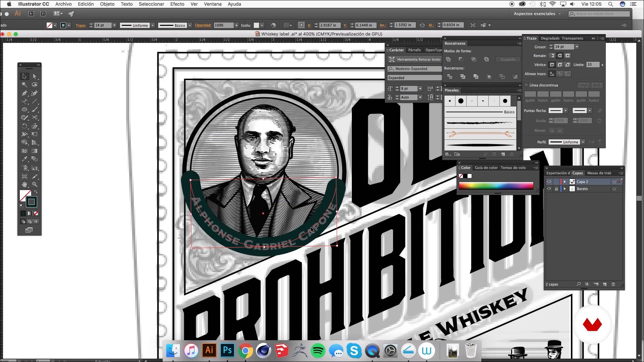
Task: Expand the Capa 2 layer contents
Action: pos(565,182)
